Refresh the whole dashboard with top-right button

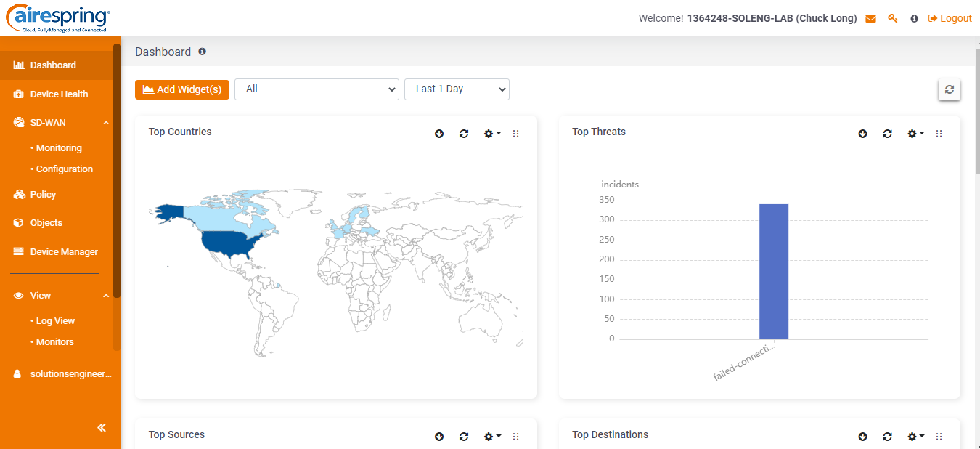click(949, 89)
